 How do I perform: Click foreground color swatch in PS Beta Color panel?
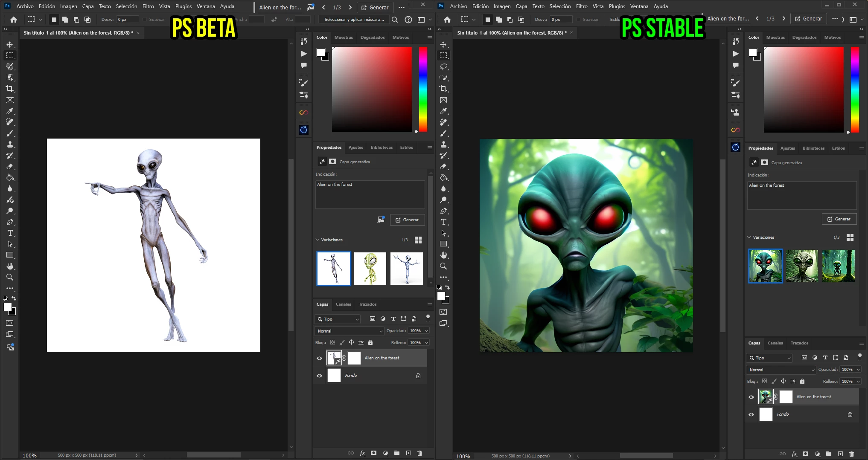point(320,52)
